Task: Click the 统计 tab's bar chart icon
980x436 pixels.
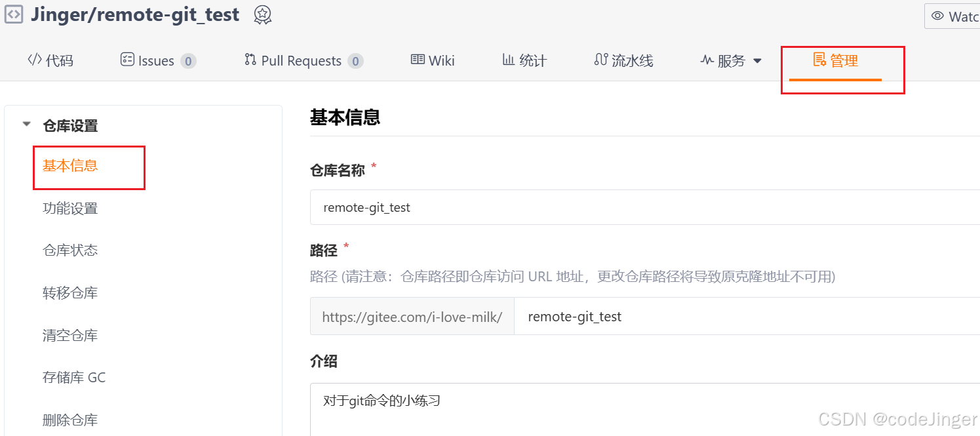Action: (508, 60)
